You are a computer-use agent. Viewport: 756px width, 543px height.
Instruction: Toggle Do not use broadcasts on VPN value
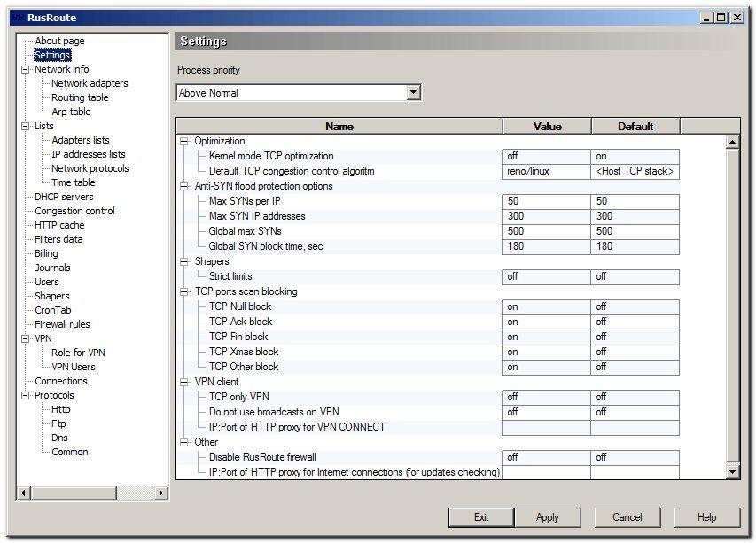546,412
